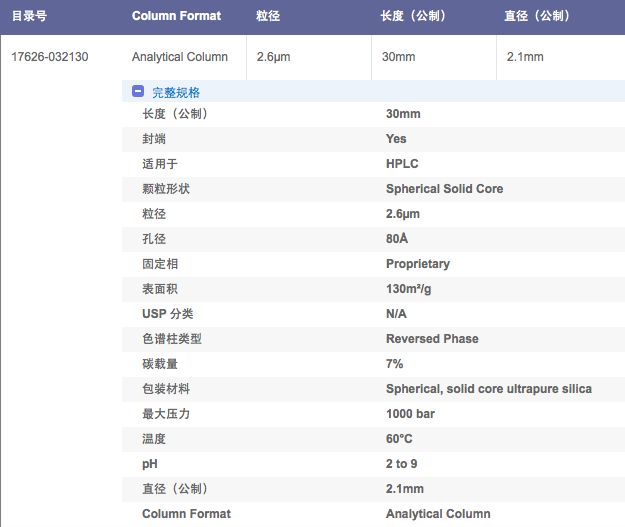Click the Column Format column header

click(177, 16)
